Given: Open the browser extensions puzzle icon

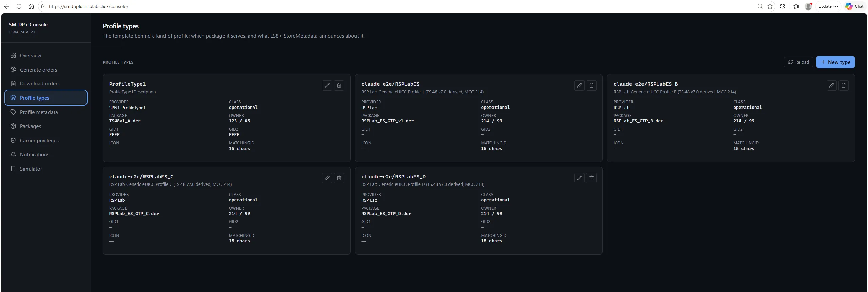Looking at the screenshot, I should click(782, 6).
